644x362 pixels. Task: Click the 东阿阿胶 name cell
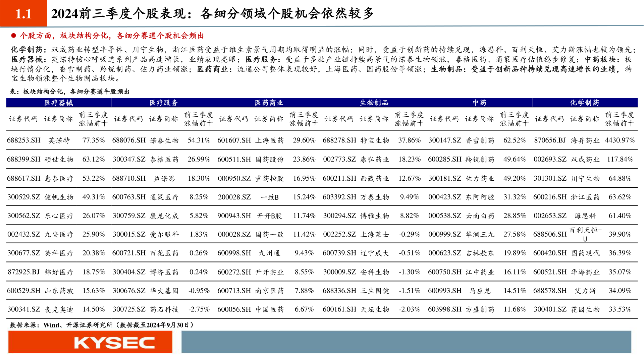480,197
